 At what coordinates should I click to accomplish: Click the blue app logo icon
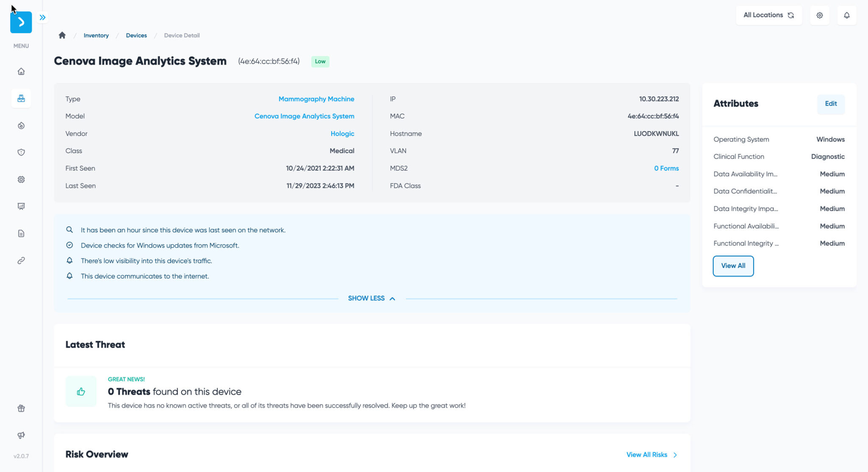[x=21, y=22]
